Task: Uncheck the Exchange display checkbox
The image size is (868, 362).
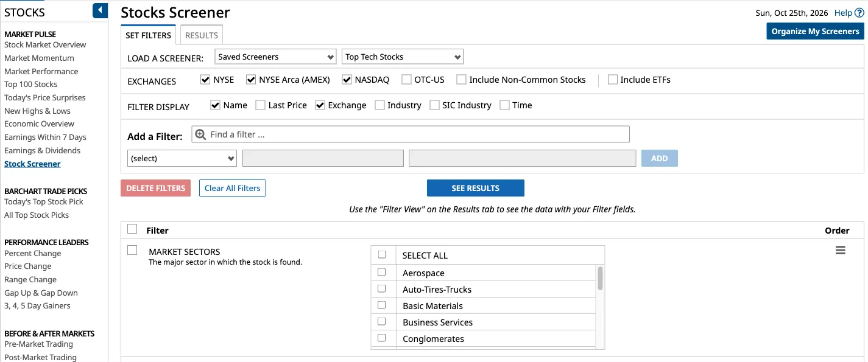Action: (320, 105)
